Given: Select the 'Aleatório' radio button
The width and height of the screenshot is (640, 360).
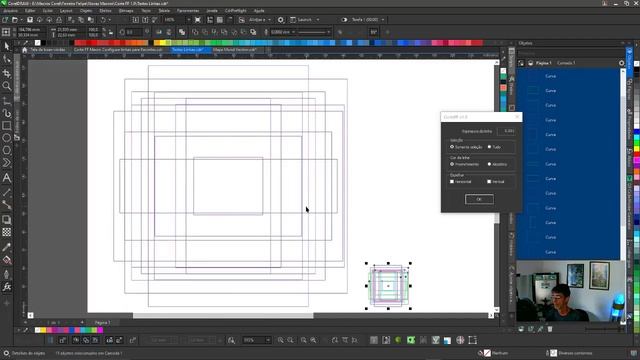Looking at the screenshot, I should (x=489, y=164).
